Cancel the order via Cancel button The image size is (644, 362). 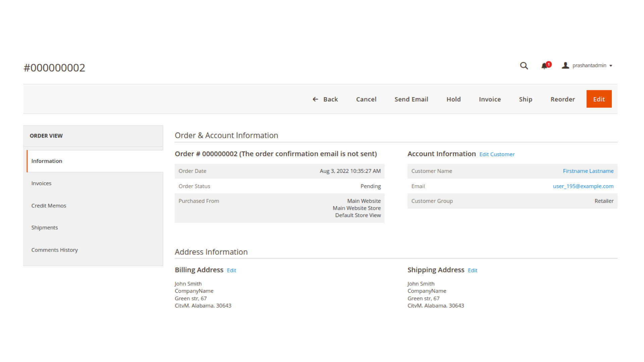pos(366,99)
